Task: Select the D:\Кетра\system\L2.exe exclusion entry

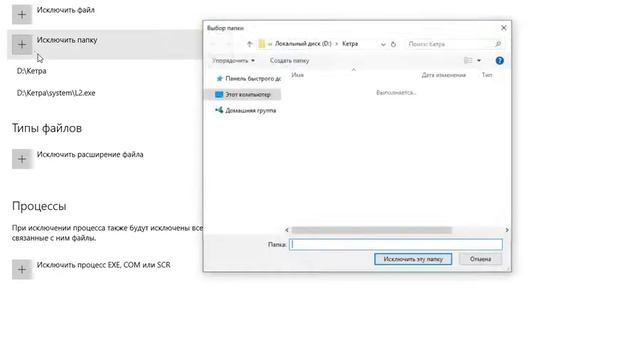Action: click(x=56, y=93)
